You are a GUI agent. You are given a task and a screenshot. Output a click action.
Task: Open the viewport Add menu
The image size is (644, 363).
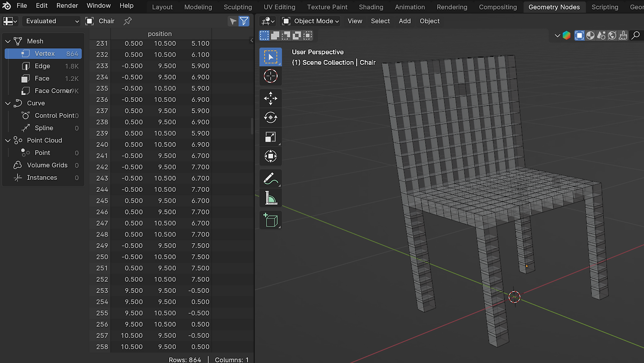(x=405, y=21)
